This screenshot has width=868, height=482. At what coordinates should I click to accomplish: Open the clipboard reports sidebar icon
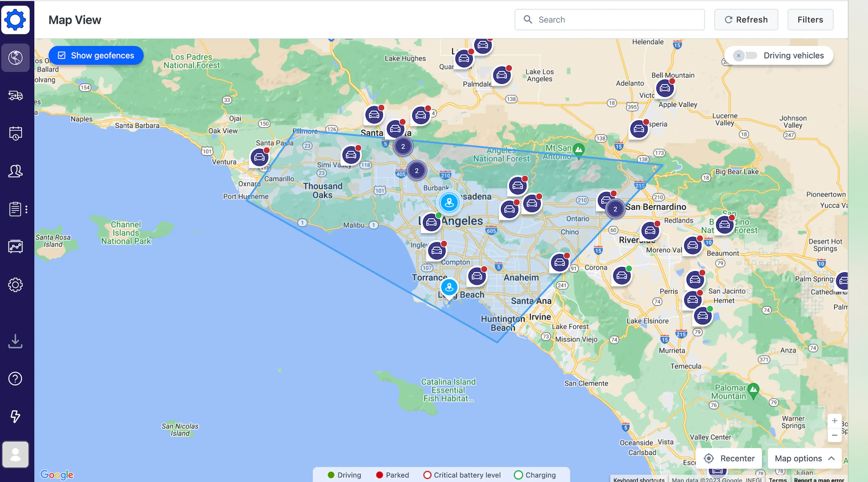[15, 209]
